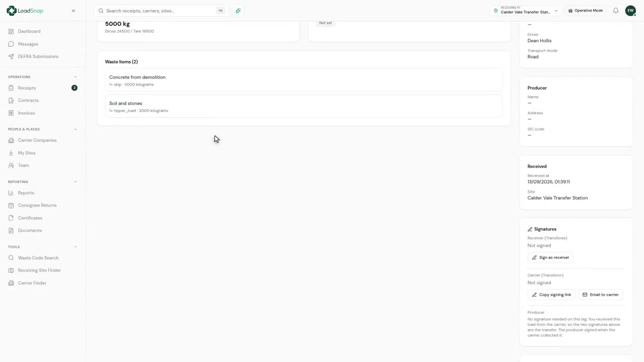Click the Certificates file icon
The image size is (644, 362).
click(11, 218)
